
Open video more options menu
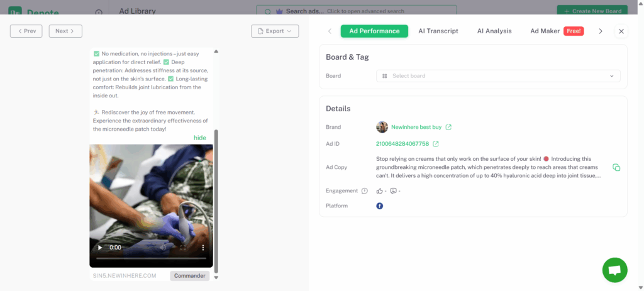[203, 248]
